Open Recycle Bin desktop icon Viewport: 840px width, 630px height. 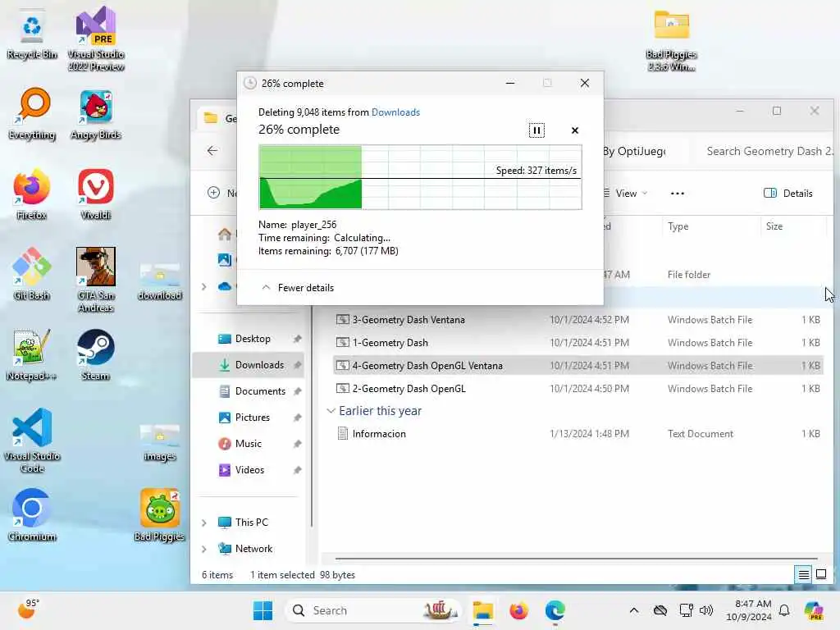[x=32, y=34]
